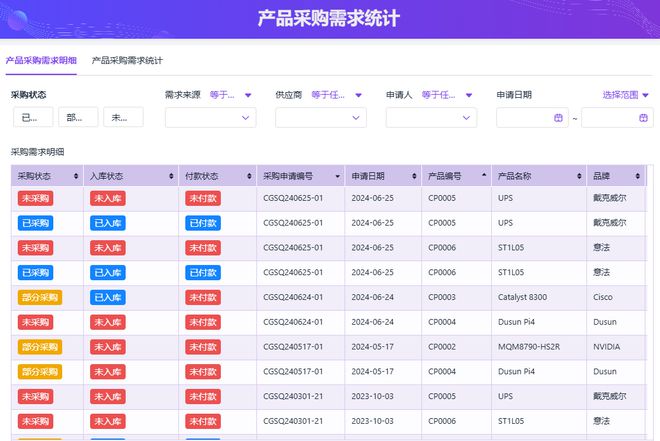The height and width of the screenshot is (441, 660).
Task: Click 2024-05-17 date in MQM8790-HS2R row
Action: coord(373,347)
